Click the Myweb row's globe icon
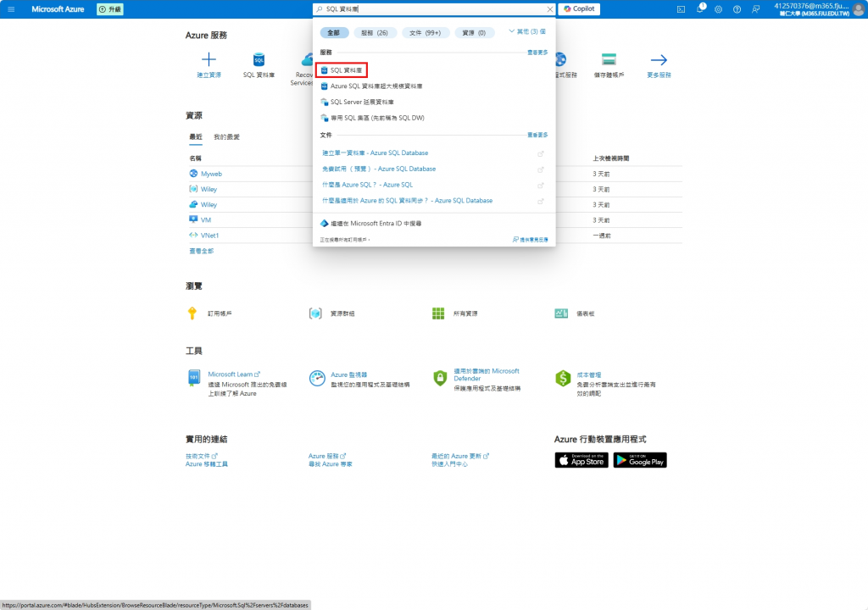The height and width of the screenshot is (610, 868). (x=193, y=174)
